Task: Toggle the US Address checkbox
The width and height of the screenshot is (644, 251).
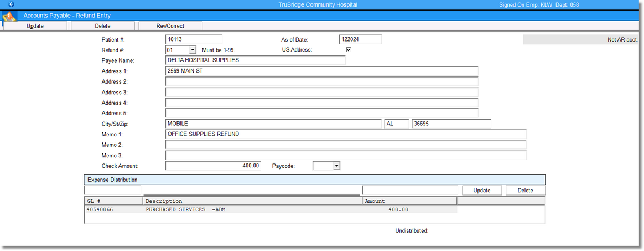Action: tap(349, 50)
